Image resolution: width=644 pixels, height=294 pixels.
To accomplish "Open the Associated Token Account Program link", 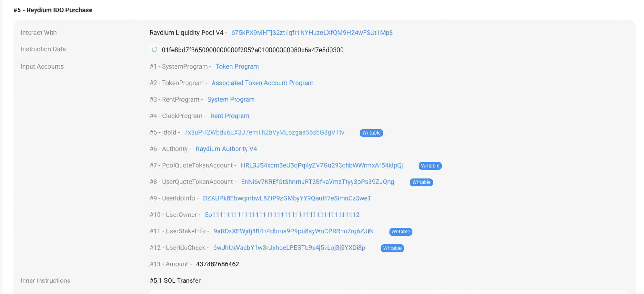I will click(262, 83).
